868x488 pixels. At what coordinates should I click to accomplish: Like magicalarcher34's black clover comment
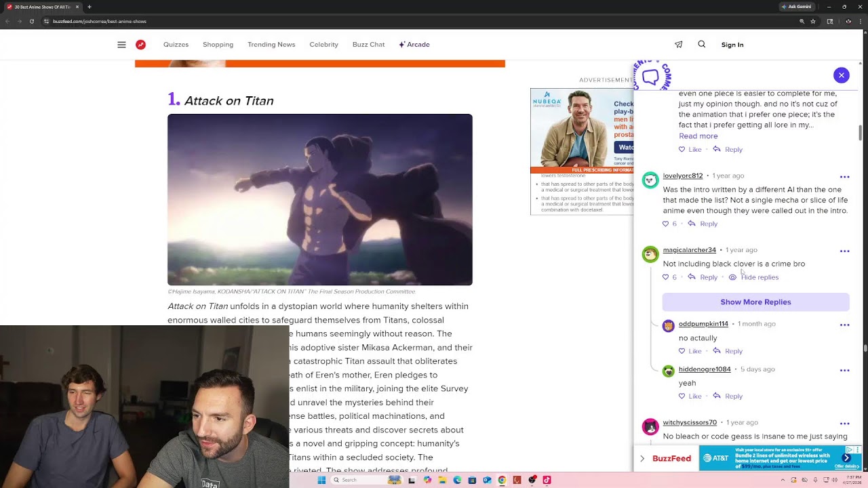point(670,277)
